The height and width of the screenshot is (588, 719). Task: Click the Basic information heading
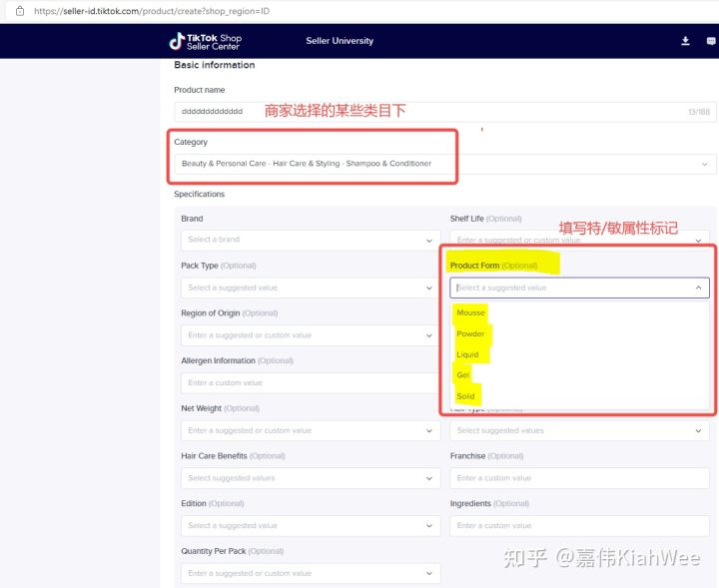click(214, 65)
